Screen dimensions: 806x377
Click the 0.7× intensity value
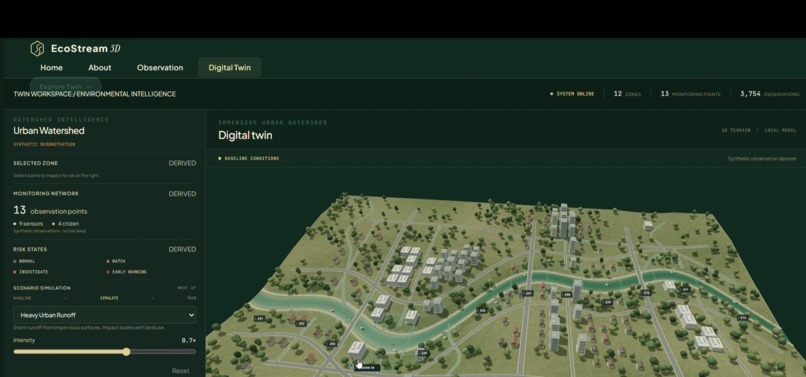tap(189, 340)
